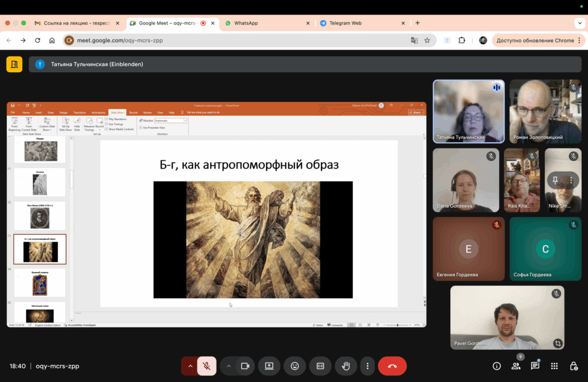The height and width of the screenshot is (382, 588).
Task: Turn off the camera
Action: tap(245, 366)
